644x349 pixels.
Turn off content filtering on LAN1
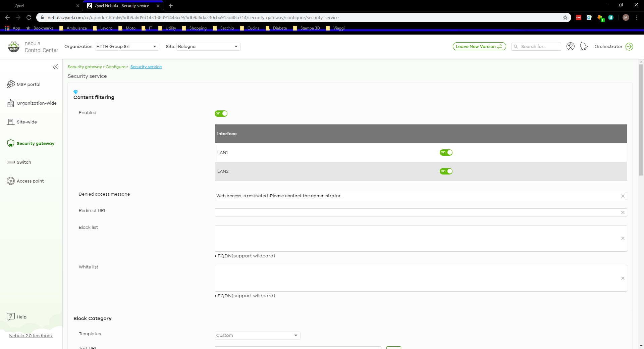(x=446, y=152)
